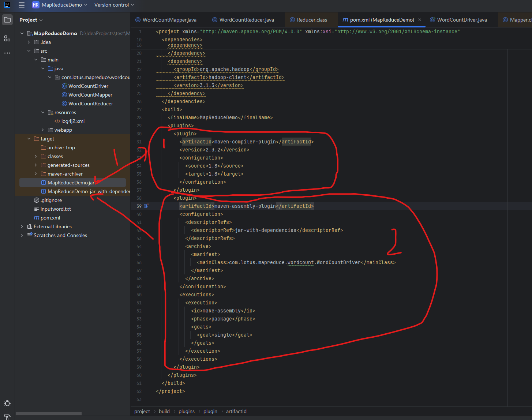This screenshot has height=420, width=532.
Task: Show more tool windows via ellipsis icon
Action: coord(7,53)
